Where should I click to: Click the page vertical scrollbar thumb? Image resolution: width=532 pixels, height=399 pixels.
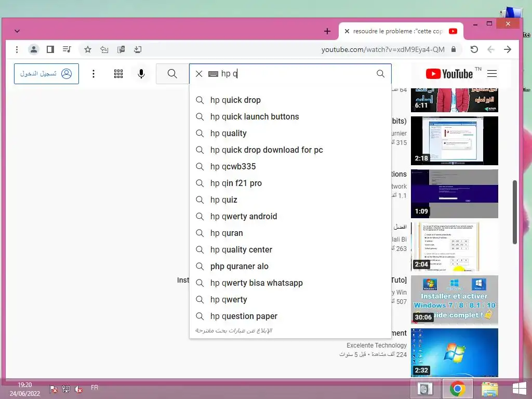pyautogui.click(x=515, y=212)
